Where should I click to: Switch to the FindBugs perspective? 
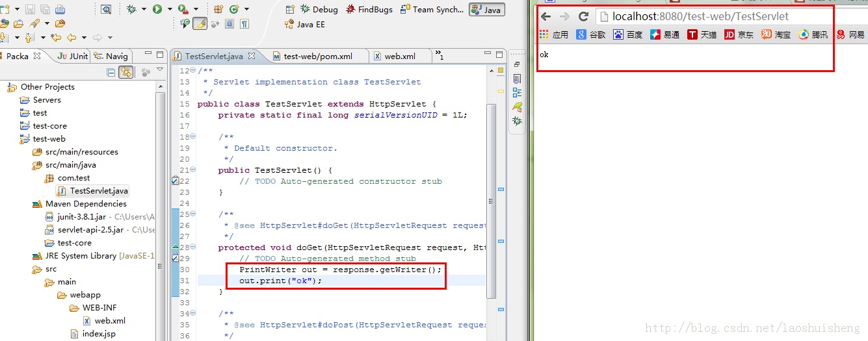(369, 9)
